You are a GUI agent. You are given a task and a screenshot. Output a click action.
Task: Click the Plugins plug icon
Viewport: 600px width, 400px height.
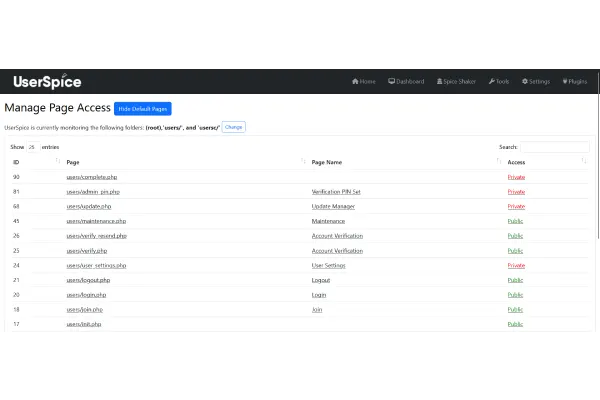tap(565, 82)
